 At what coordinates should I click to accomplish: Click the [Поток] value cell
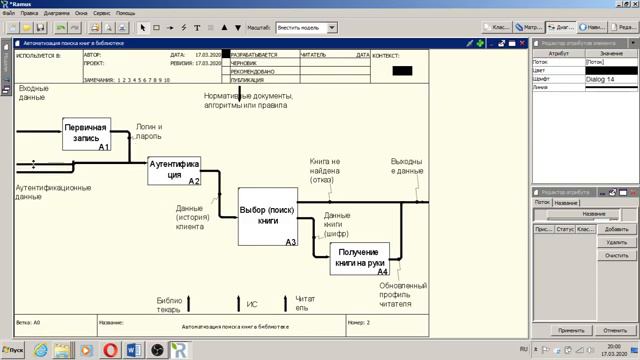coord(611,62)
